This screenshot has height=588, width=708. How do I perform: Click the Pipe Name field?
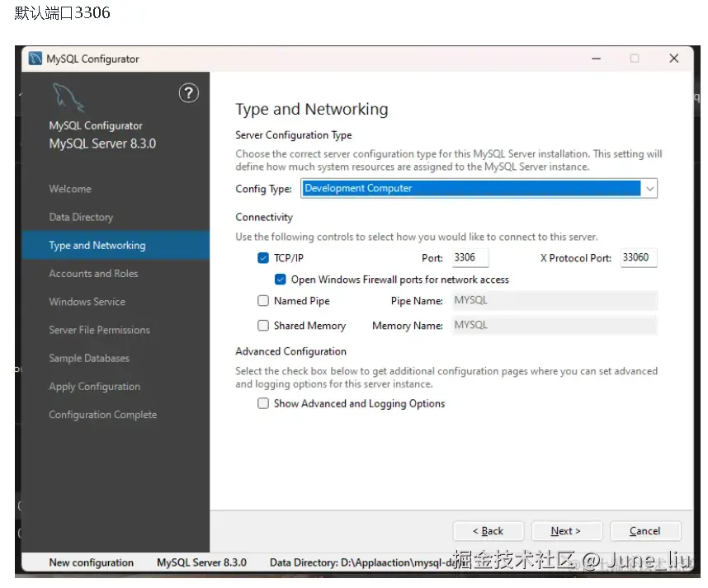[x=554, y=300]
